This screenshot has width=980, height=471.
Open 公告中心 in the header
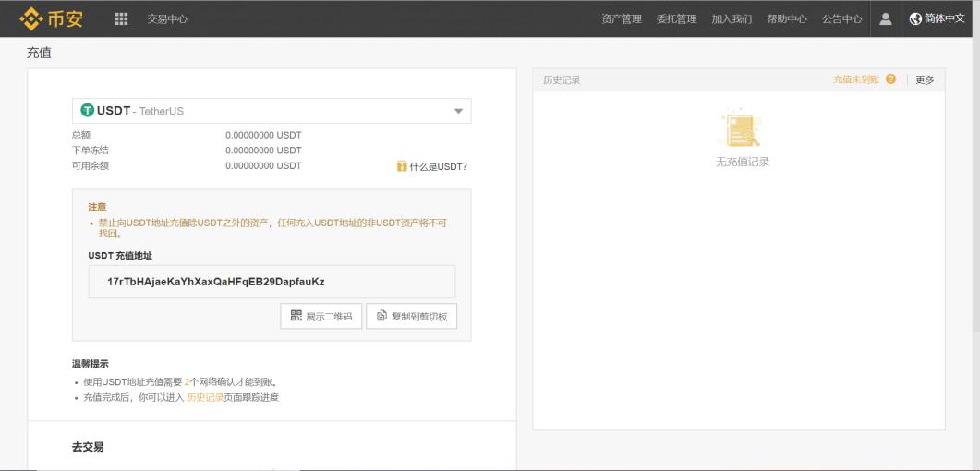[841, 18]
